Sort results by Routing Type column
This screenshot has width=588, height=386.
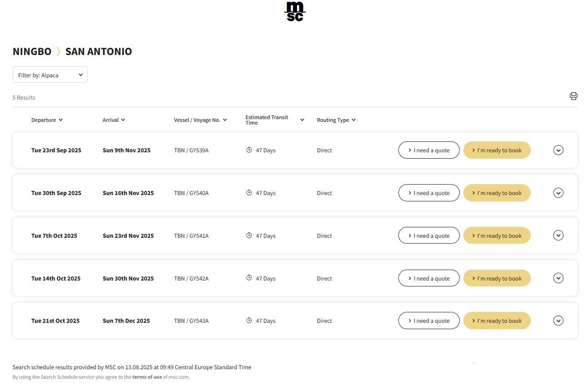pyautogui.click(x=336, y=120)
